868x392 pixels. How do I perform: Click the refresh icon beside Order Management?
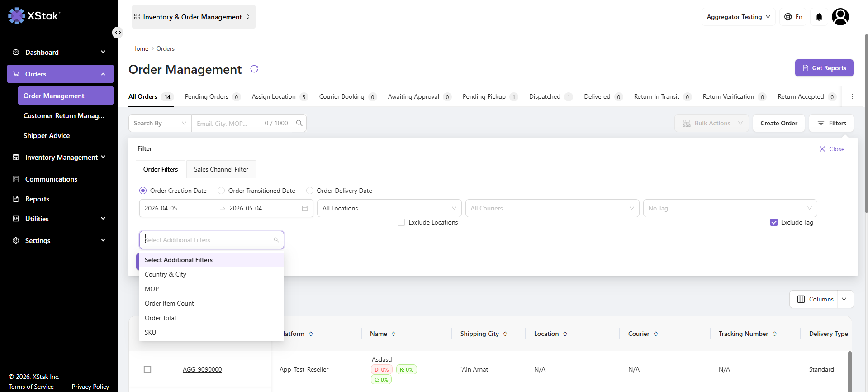click(254, 69)
